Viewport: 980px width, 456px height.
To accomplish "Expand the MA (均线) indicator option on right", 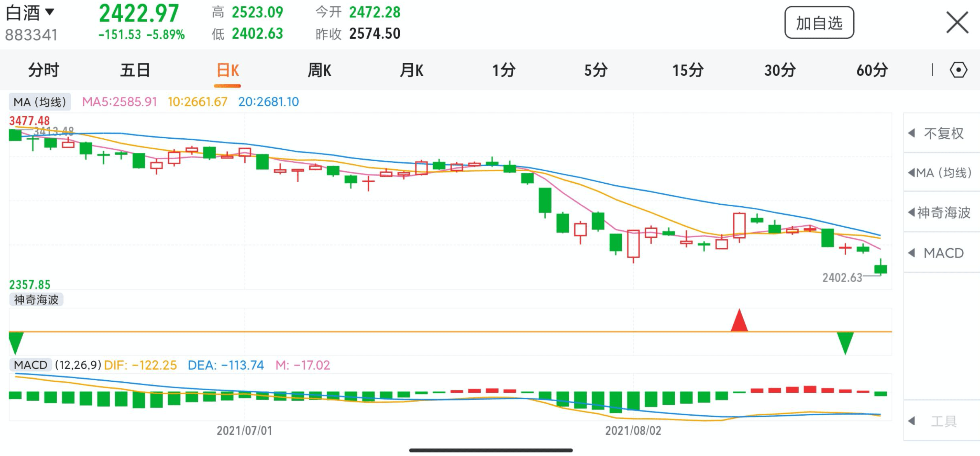I will pos(942,172).
